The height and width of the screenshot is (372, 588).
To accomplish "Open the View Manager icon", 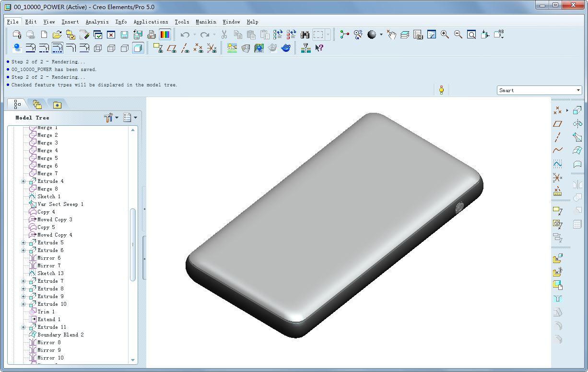I will click(418, 35).
